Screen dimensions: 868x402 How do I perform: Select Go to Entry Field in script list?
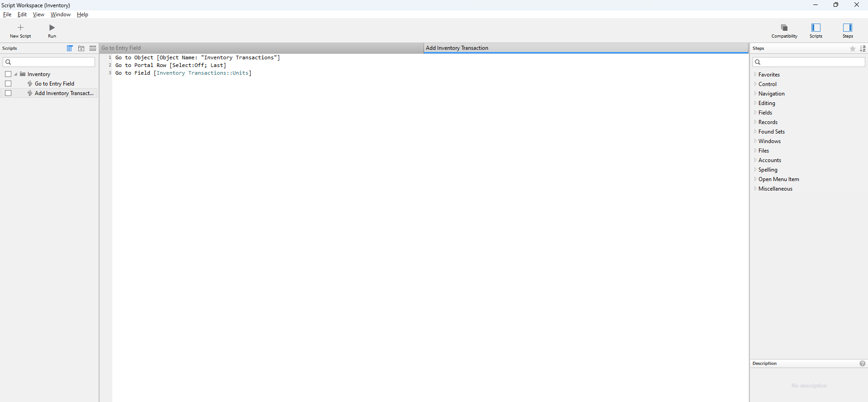click(x=54, y=84)
